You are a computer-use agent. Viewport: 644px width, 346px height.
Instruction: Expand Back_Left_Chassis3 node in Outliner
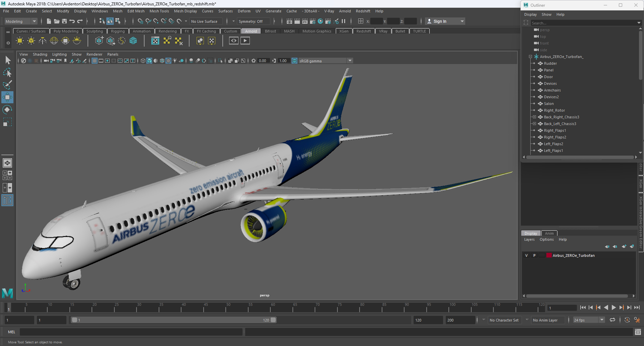pos(534,124)
